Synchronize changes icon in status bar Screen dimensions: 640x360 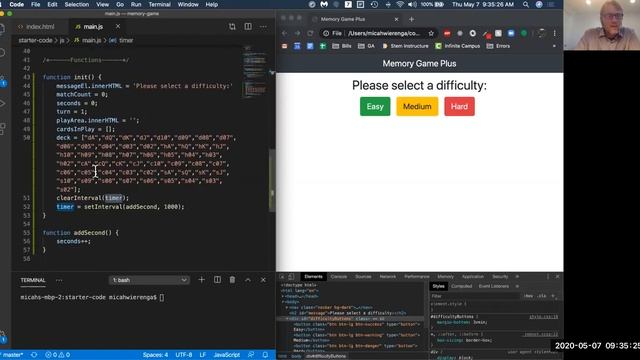pos(34,355)
